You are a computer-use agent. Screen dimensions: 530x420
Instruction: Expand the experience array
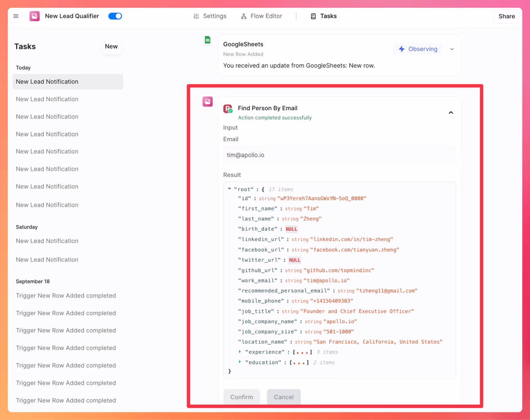pos(240,352)
